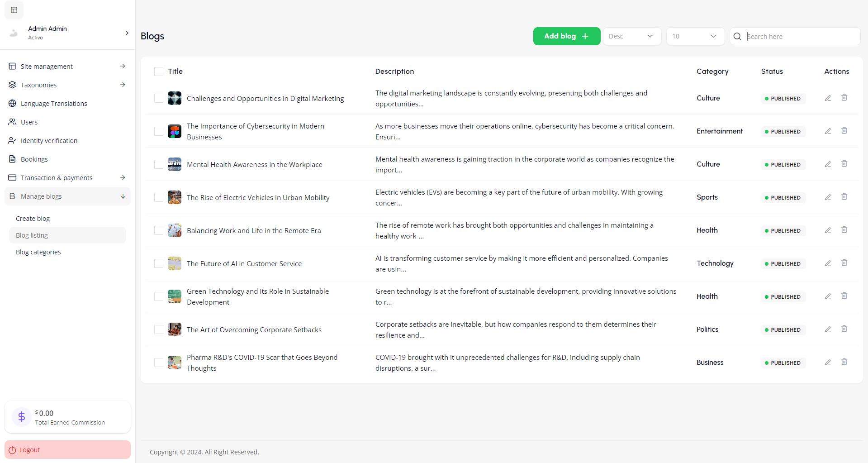Click the Search here input field
Screen dimensions: 868x463
pyautogui.click(x=801, y=36)
